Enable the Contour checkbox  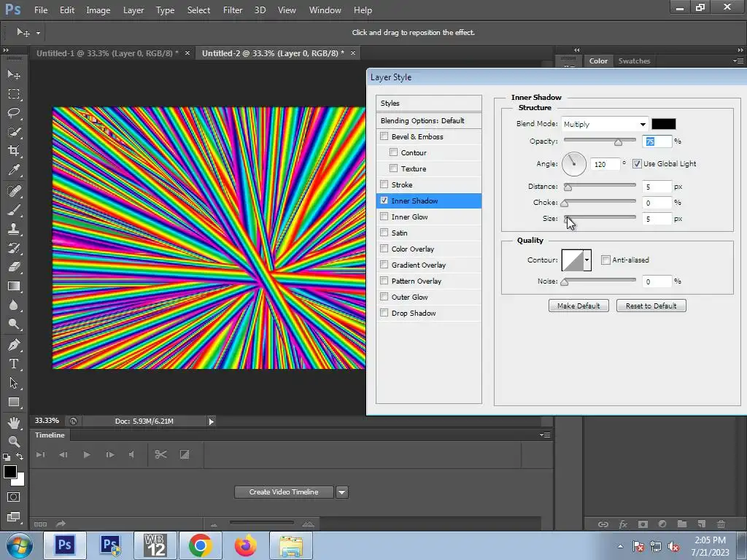393,152
